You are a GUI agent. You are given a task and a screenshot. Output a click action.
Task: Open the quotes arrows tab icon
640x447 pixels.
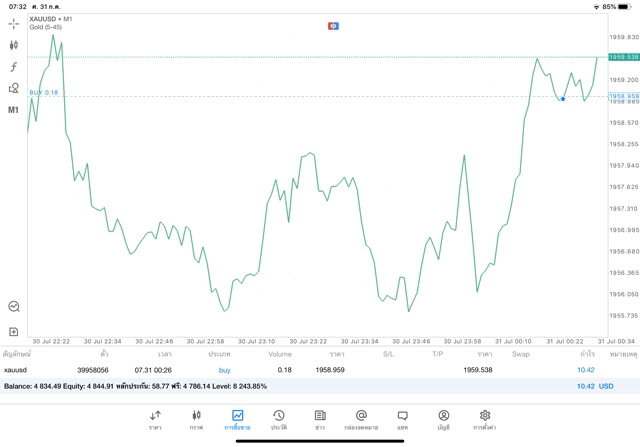[x=155, y=418]
